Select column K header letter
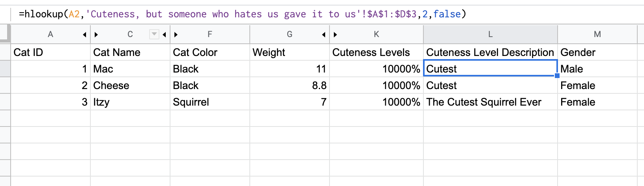The image size is (644, 186). pyautogui.click(x=376, y=34)
